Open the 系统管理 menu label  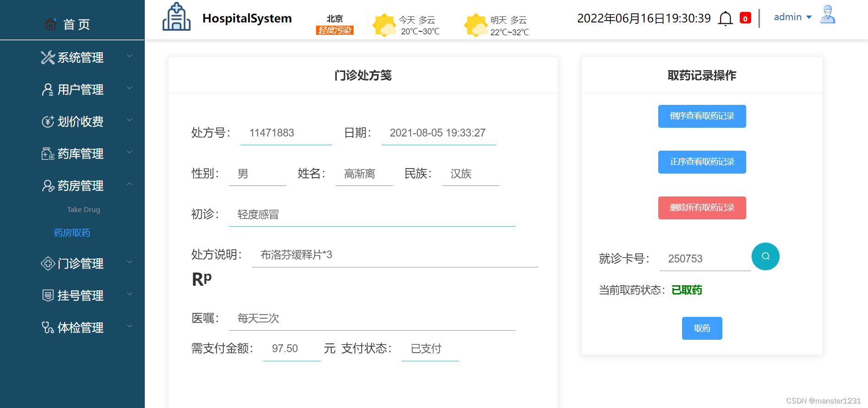point(81,58)
